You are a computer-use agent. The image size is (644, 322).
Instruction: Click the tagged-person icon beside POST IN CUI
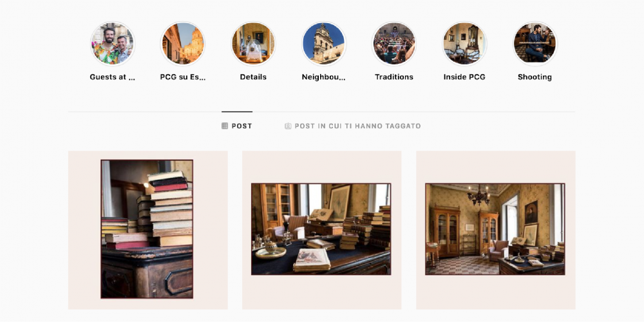click(x=288, y=126)
